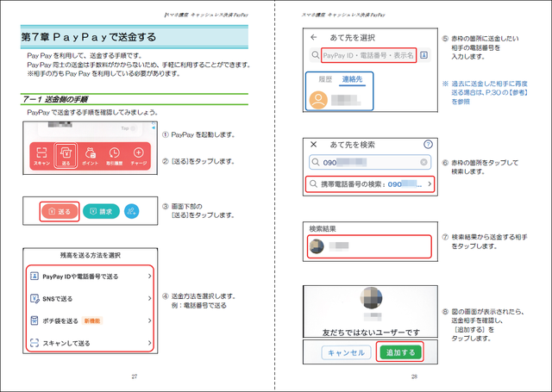Click the 友だちではないユーザーです message
Image resolution: width=552 pixels, height=392 pixels.
pyautogui.click(x=371, y=333)
